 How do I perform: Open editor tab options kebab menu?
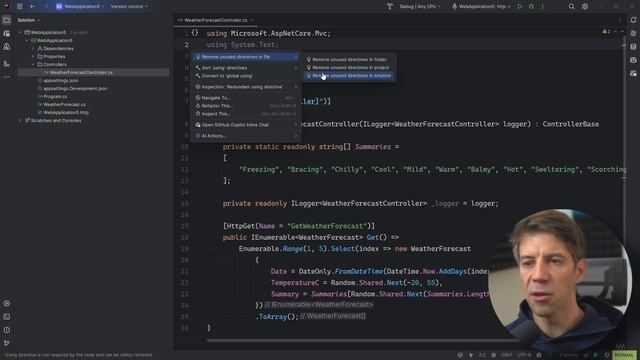[x=619, y=20]
